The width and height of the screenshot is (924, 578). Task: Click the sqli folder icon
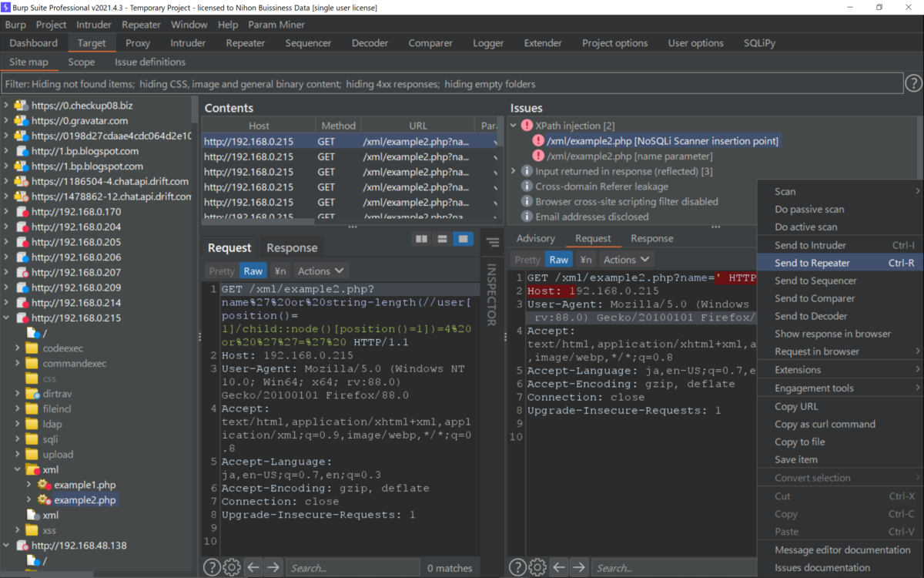tap(32, 439)
